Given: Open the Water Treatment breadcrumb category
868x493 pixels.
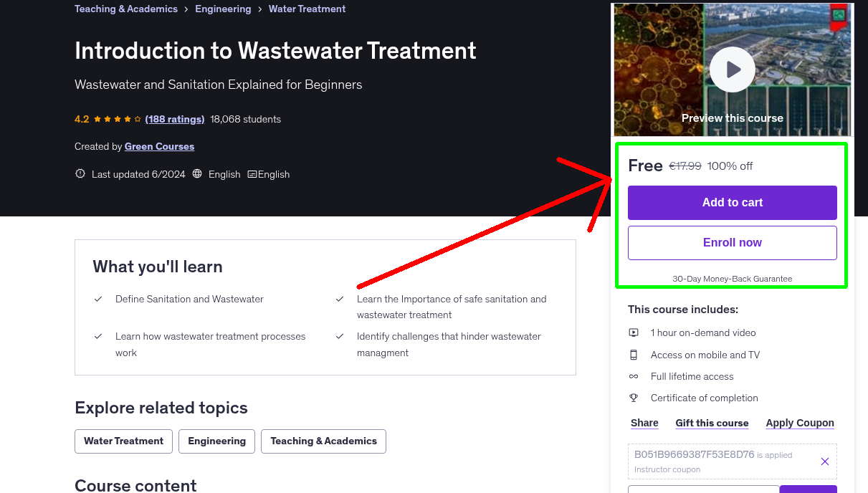Looking at the screenshot, I should [307, 9].
